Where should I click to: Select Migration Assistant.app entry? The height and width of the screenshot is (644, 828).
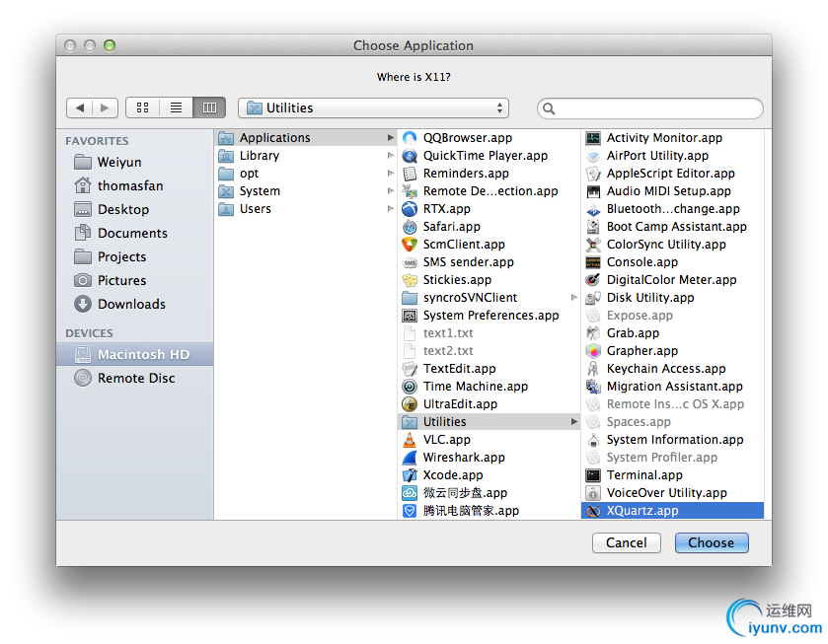click(x=673, y=387)
